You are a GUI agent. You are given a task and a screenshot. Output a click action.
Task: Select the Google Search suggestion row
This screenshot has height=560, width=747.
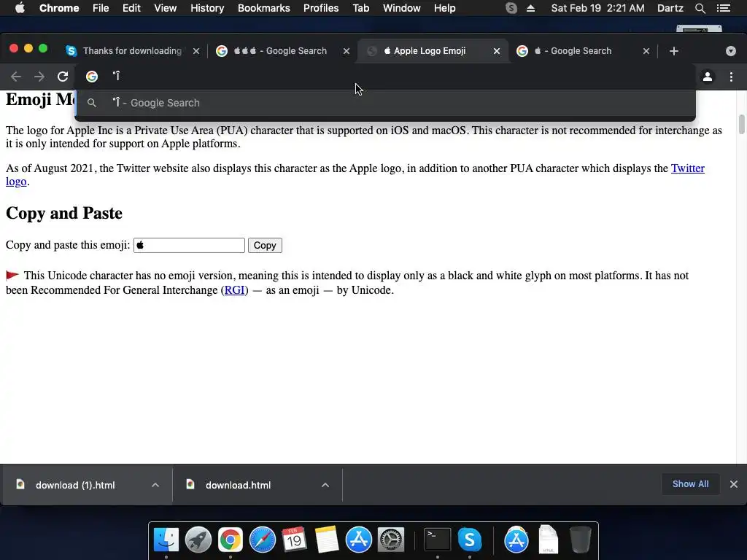(x=385, y=103)
